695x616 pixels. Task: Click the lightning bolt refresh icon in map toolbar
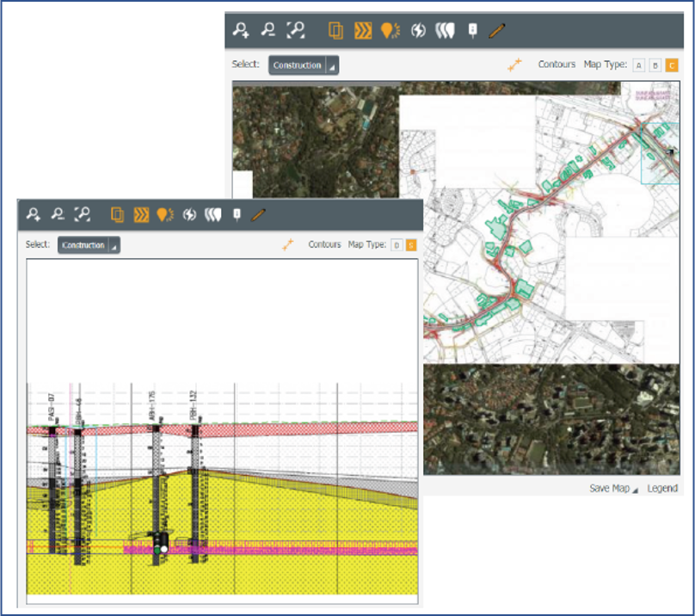coord(418,31)
